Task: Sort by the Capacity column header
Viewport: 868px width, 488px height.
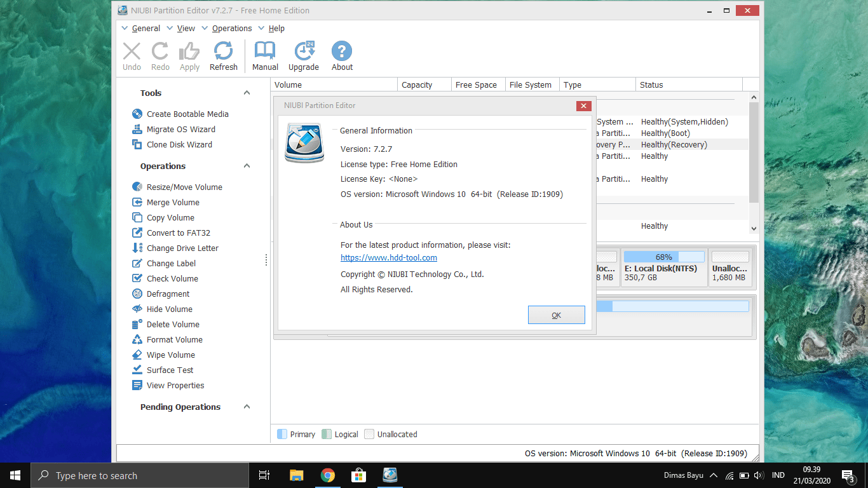Action: [424, 85]
